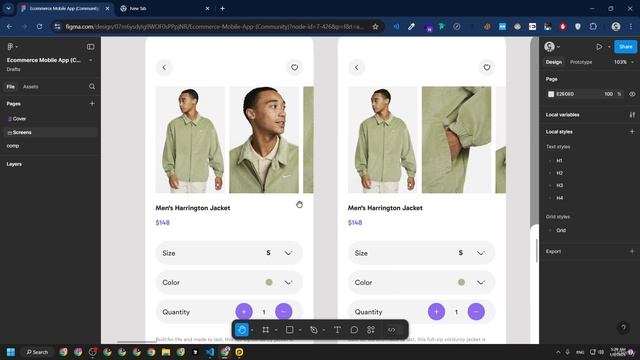
Task: Select the Rectangle shape tool
Action: [x=289, y=329]
